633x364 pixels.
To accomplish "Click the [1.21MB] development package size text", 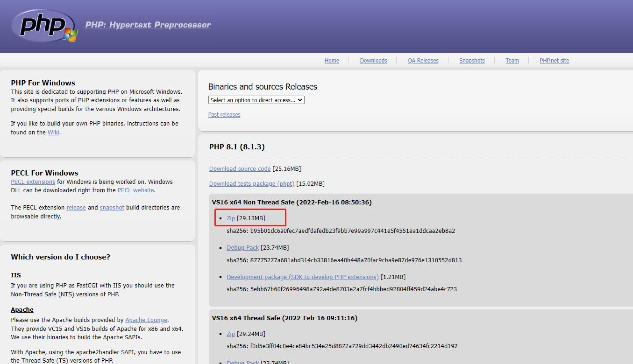I will (x=393, y=277).
